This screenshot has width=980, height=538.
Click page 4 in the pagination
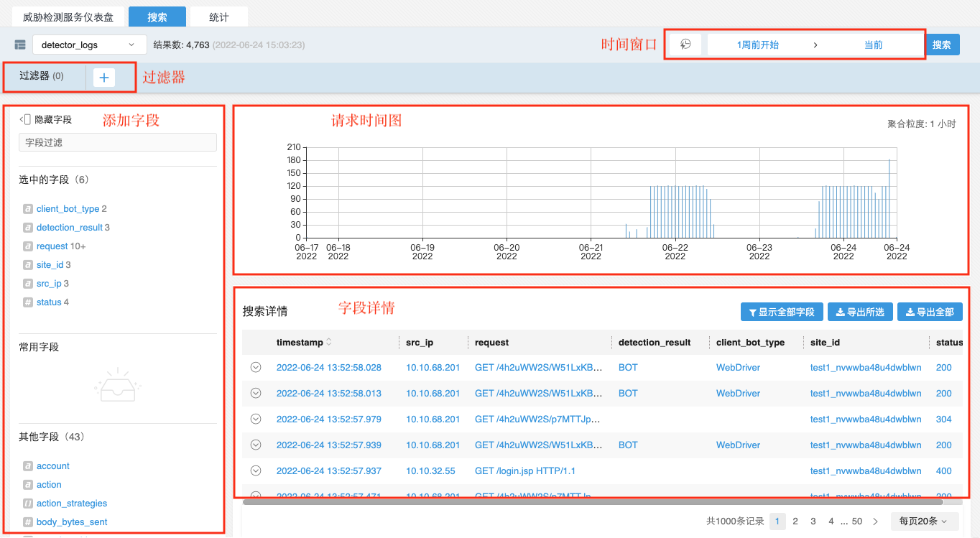(x=831, y=521)
